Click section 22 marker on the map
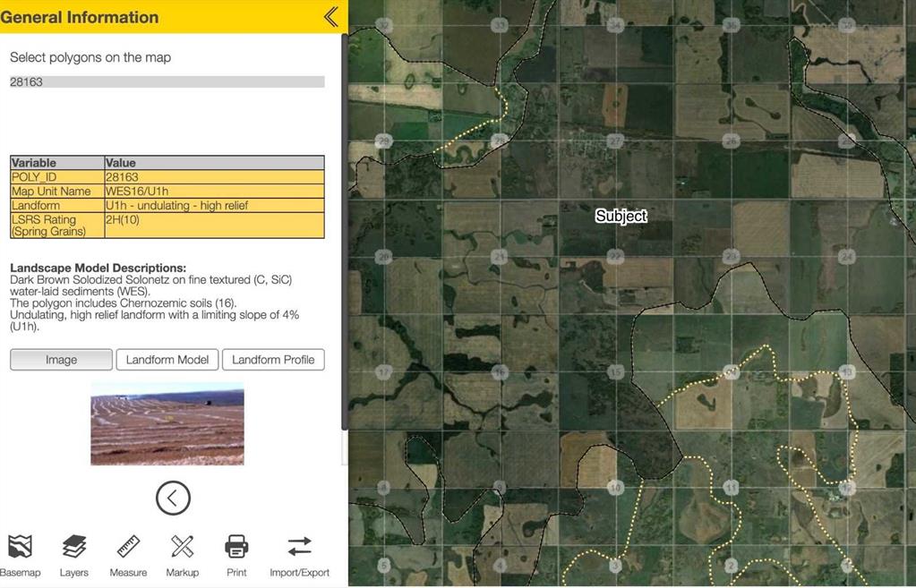This screenshot has height=588, width=916. click(615, 257)
